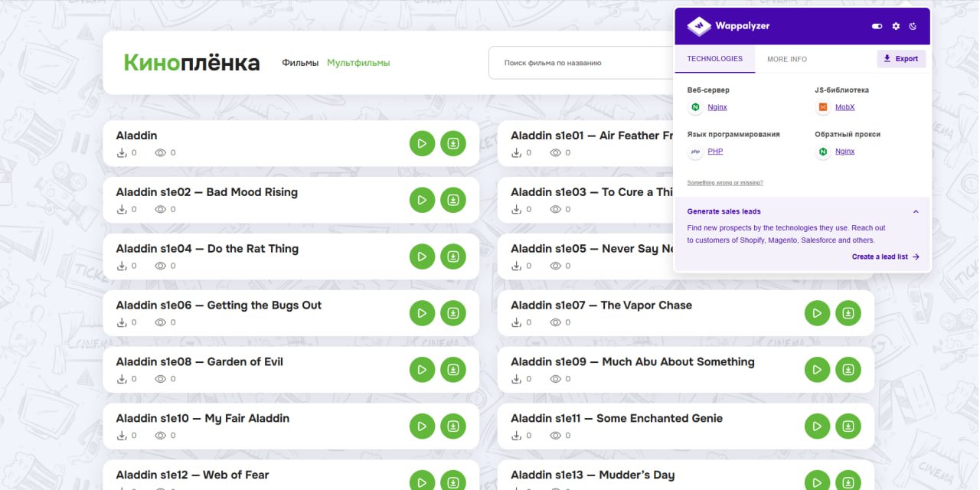
Task: Open Aladdin s1e12 — Web of Fear title
Action: (193, 475)
